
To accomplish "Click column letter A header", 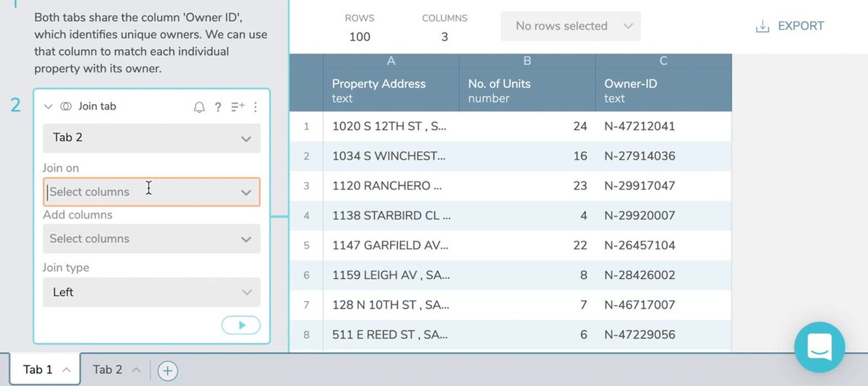I will coord(391,61).
